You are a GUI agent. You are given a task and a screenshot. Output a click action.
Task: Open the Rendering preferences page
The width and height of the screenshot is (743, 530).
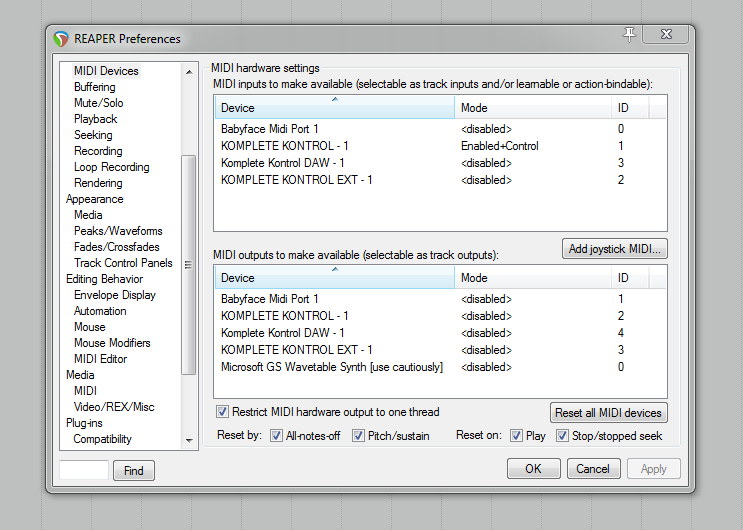pos(98,183)
